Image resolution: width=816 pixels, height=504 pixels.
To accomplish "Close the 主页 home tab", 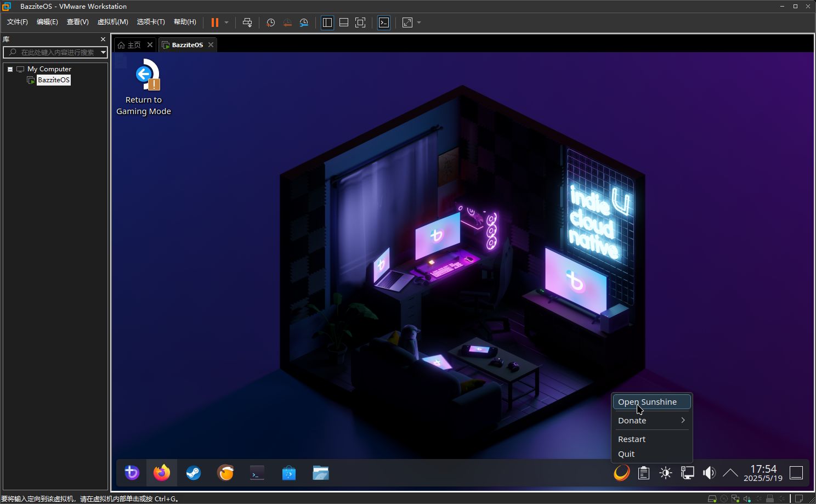I will tap(150, 45).
